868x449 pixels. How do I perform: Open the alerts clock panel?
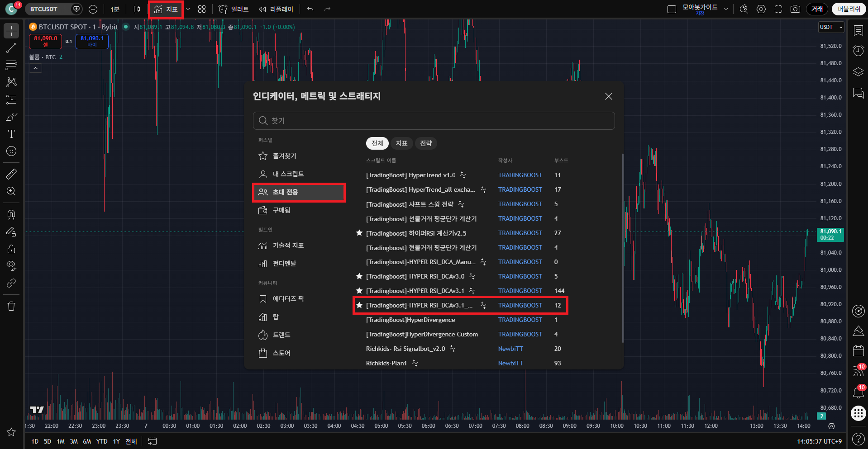click(x=858, y=51)
